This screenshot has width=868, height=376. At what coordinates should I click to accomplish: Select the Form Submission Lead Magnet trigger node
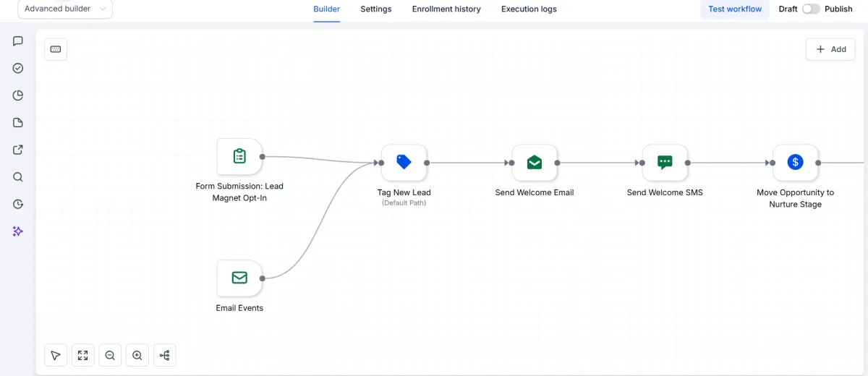[239, 156]
